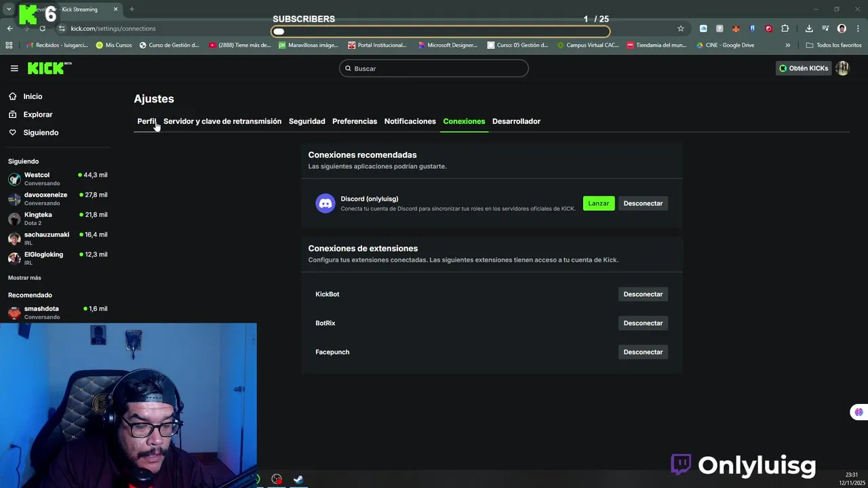Open the Kick hamburger sidebar menu
This screenshot has width=868, height=488.
pyautogui.click(x=14, y=68)
